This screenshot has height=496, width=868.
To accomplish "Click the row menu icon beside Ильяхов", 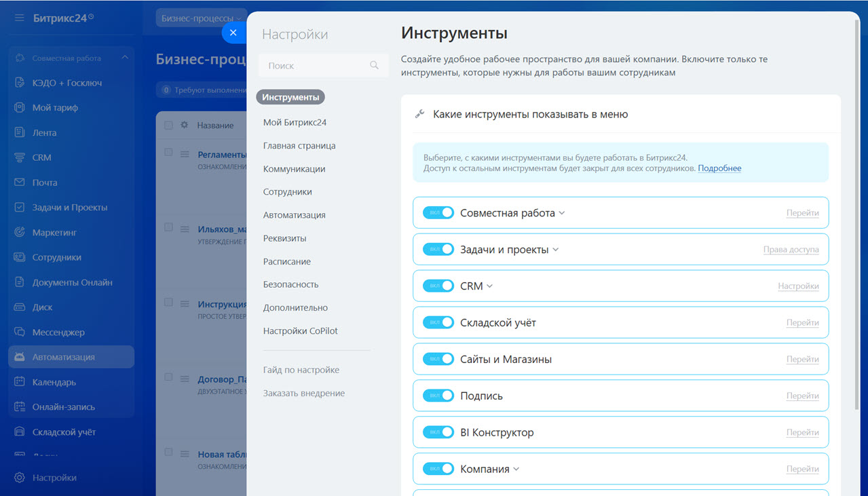I will click(x=185, y=229).
